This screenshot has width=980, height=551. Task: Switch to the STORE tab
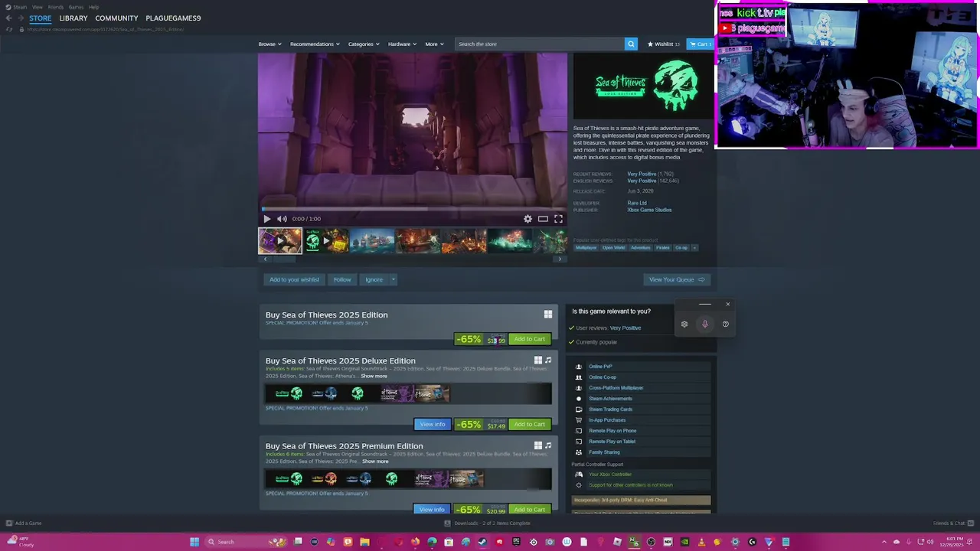click(x=41, y=18)
